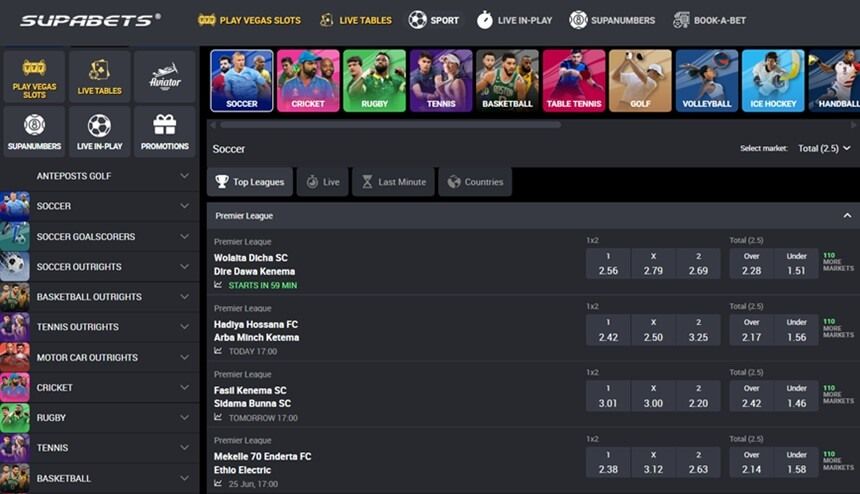Open stats icon for Hadiya Hossana match
Viewport: 860px width, 494px height.
coord(218,351)
